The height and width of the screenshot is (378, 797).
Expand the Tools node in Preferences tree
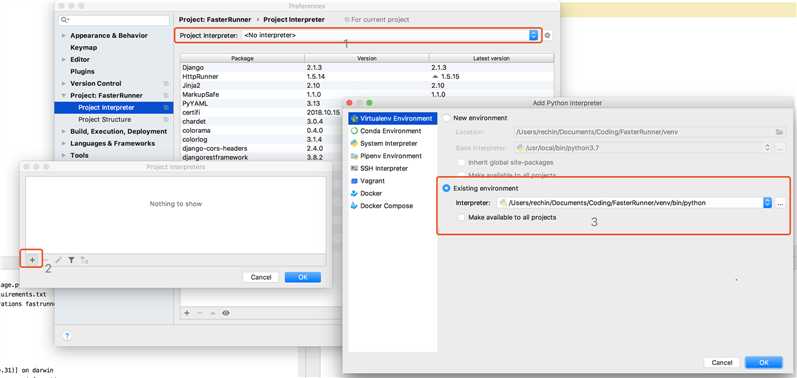[x=64, y=155]
